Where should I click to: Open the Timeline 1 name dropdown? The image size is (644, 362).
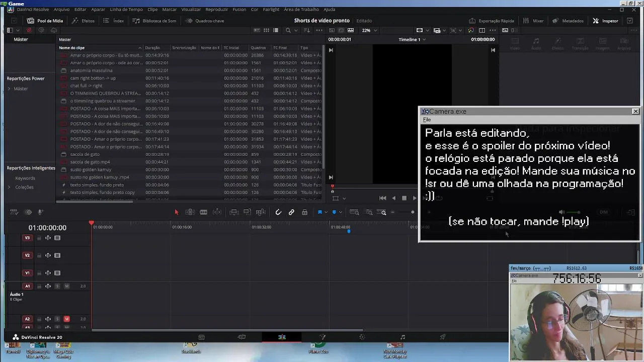(412, 39)
